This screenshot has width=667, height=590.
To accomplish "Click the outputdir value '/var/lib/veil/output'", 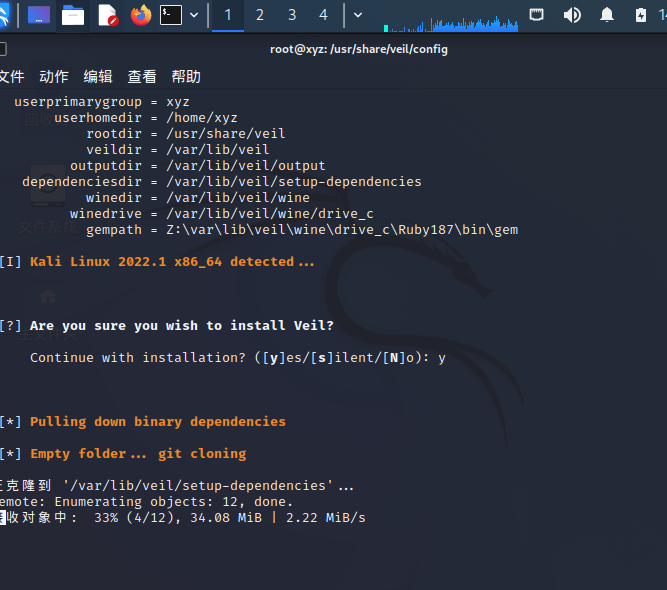I will [245, 165].
